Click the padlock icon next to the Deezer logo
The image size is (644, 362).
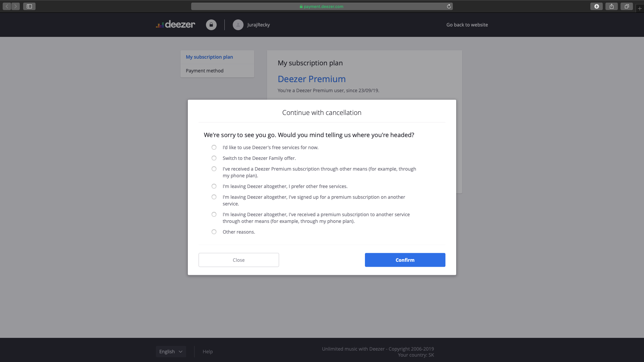tap(211, 25)
